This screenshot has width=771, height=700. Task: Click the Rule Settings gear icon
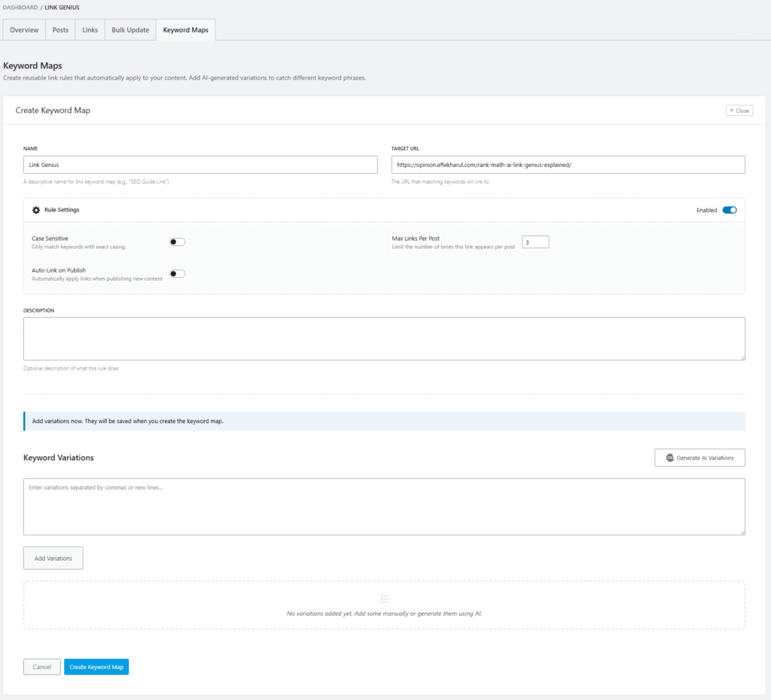(36, 210)
